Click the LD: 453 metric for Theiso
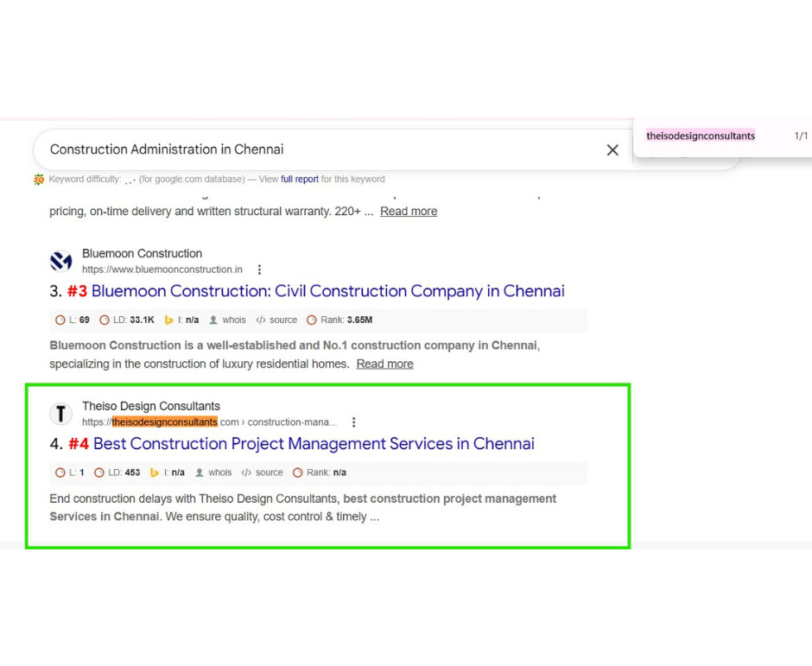Image resolution: width=812 pixels, height=666 pixels. tap(117, 473)
